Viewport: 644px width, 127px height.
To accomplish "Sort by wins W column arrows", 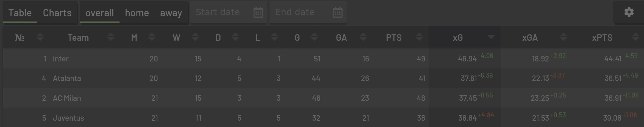I will [x=195, y=37].
